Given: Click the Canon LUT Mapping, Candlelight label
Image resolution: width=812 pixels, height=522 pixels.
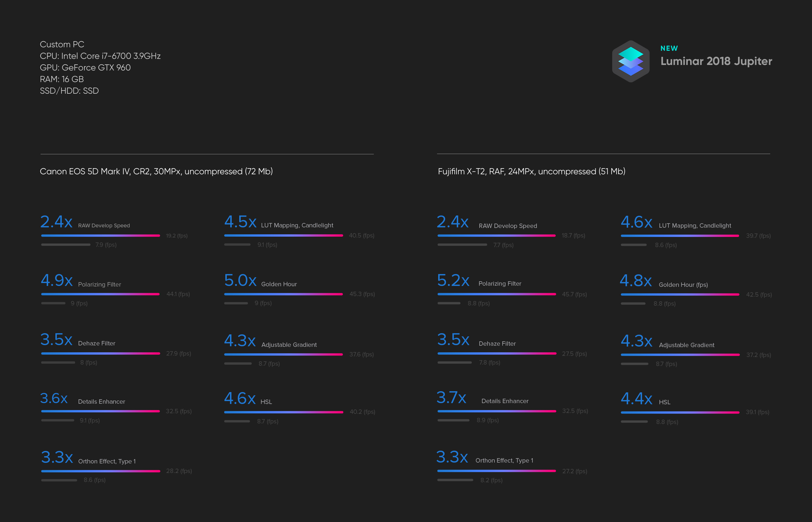Looking at the screenshot, I should (x=297, y=225).
